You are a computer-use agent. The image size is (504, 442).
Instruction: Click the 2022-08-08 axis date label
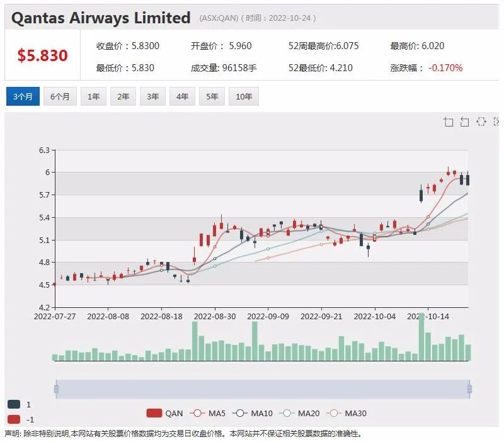click(x=108, y=317)
